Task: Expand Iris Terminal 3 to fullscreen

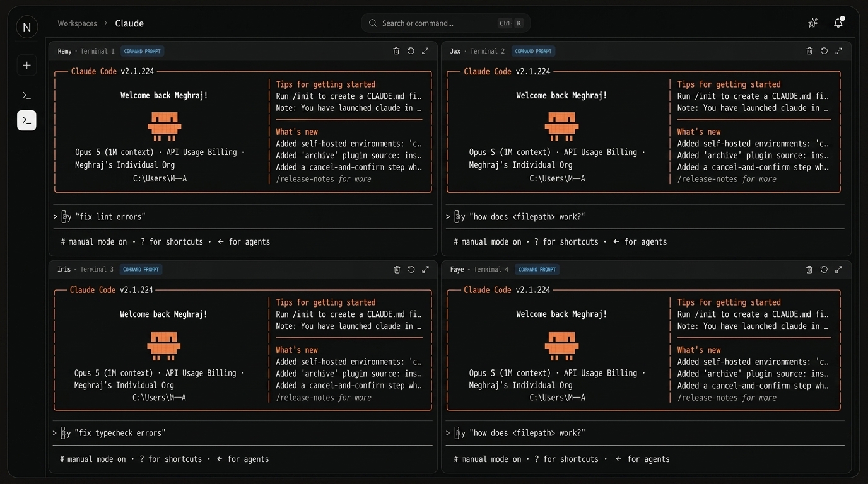Action: [x=425, y=270]
